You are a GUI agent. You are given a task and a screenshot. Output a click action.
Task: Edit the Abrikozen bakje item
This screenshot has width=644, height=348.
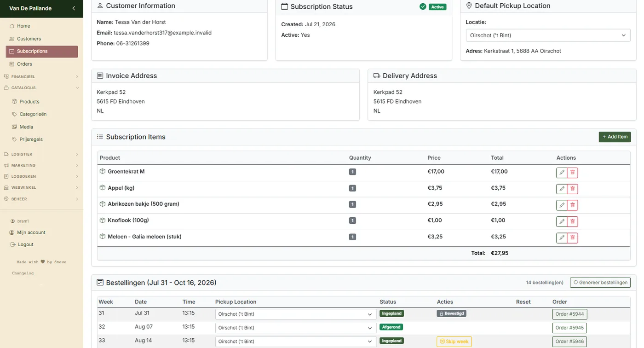coord(562,205)
